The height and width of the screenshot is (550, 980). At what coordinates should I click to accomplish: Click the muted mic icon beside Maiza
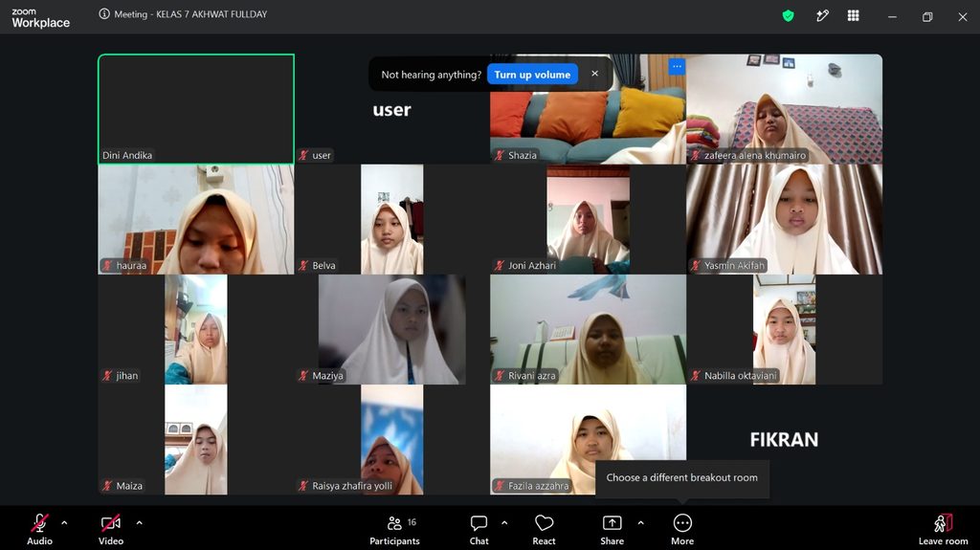coord(107,486)
